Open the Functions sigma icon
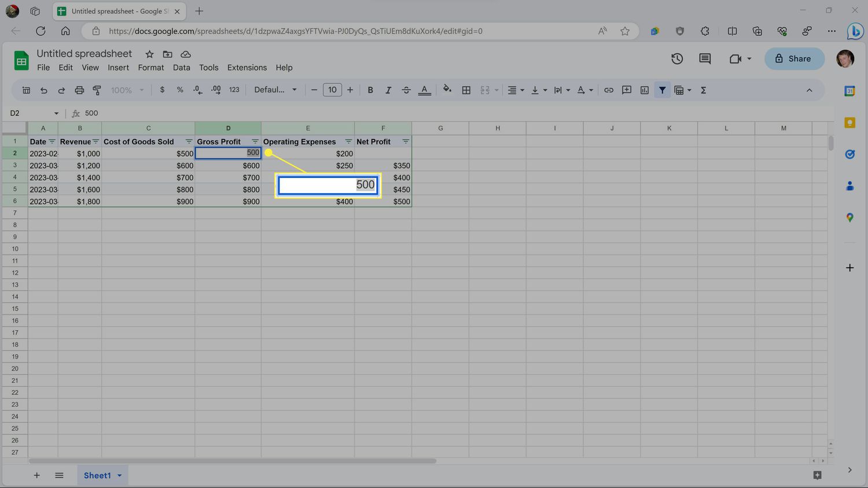This screenshot has width=868, height=488. [703, 90]
